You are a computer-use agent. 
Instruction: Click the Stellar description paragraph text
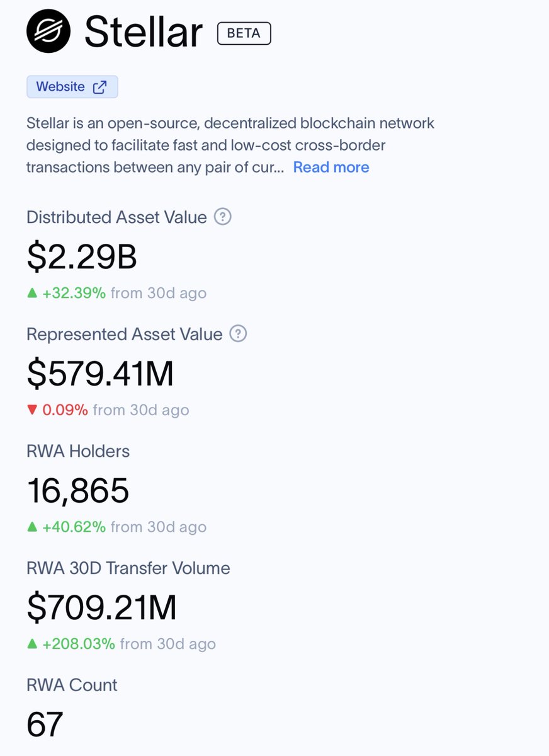tap(230, 145)
